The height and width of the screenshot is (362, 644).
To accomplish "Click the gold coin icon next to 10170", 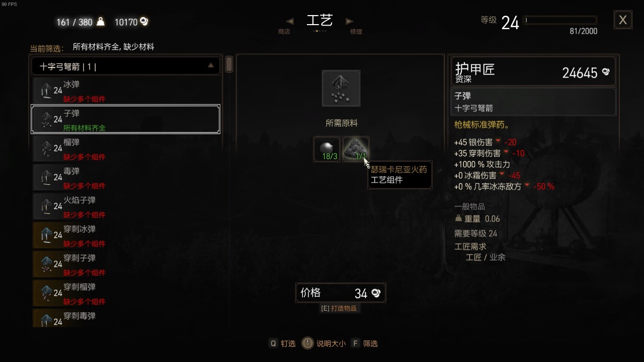I will (144, 21).
